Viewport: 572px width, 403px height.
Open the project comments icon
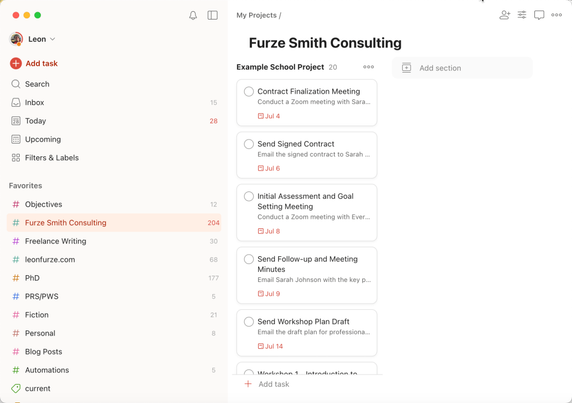pyautogui.click(x=539, y=15)
